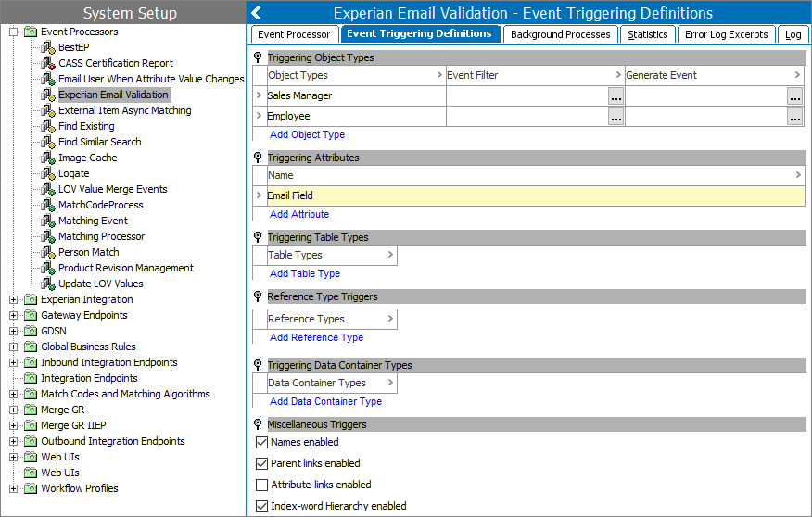Screen dimensions: 812x517
Task: Expand the Gateway Endpoints node
Action: 14,316
